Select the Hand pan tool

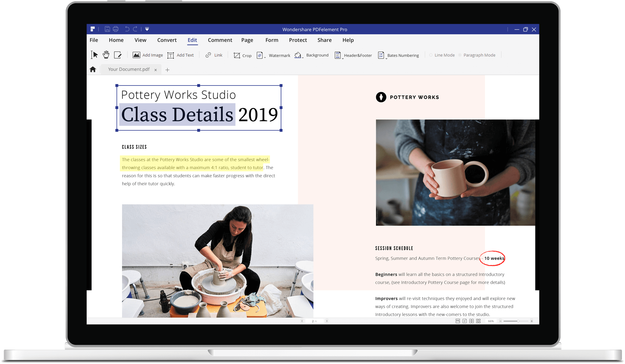[x=106, y=55]
